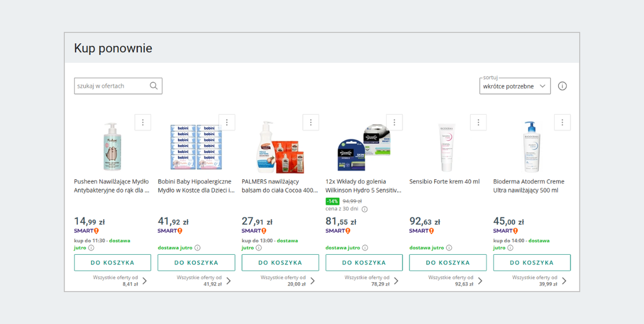Open three-dot menu on Bobini Baby soap
Viewport: 644px width, 324px height.
click(226, 122)
